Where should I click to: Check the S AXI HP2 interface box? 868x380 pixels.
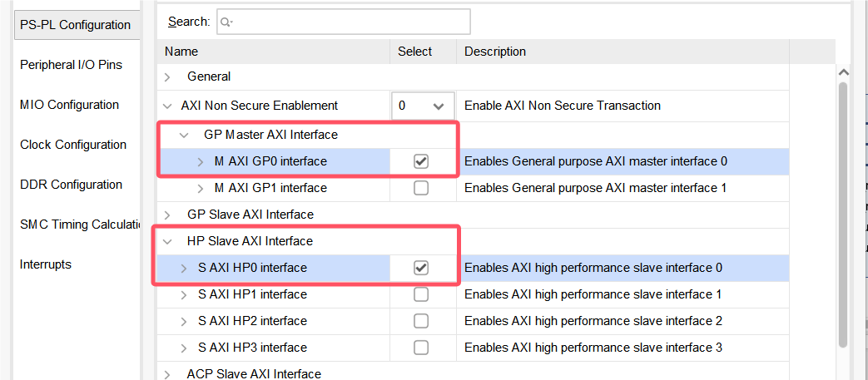[421, 321]
